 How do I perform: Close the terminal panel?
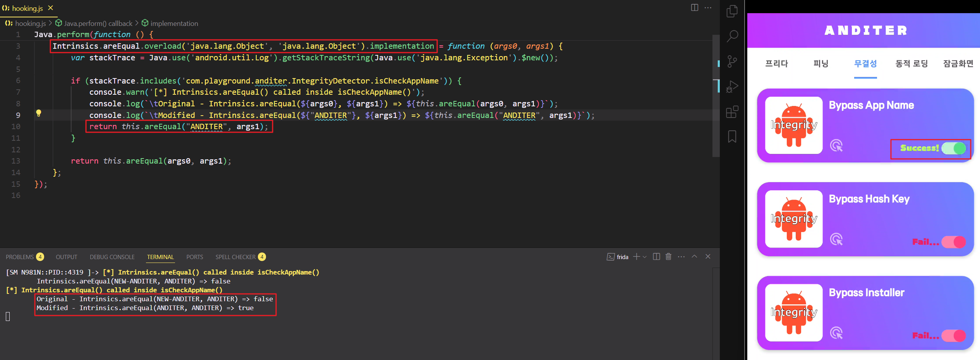(708, 256)
